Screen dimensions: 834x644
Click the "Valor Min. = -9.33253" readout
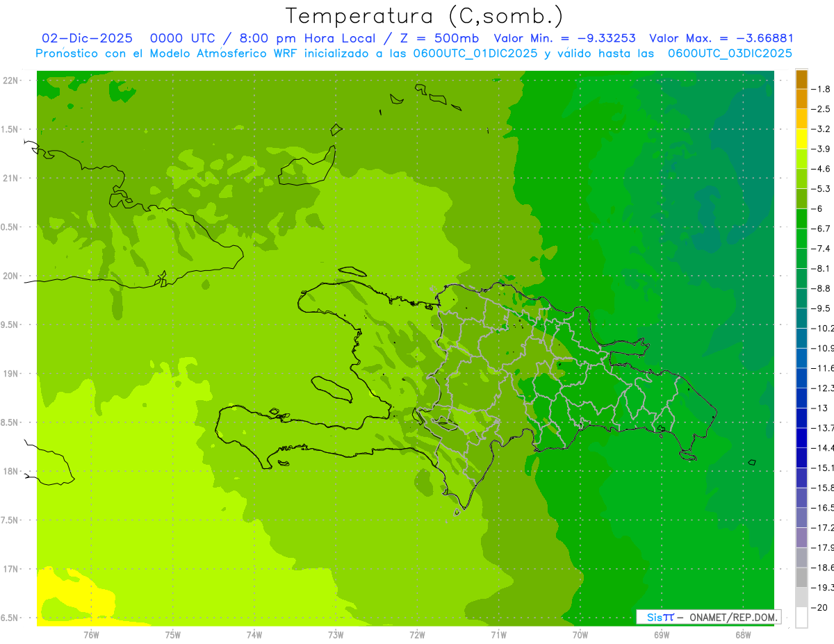point(565,38)
